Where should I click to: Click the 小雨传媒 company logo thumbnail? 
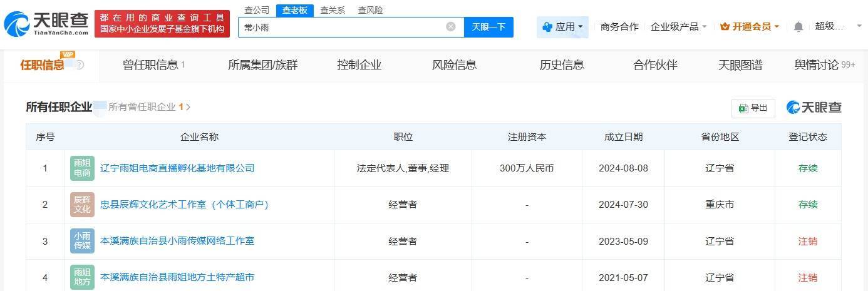[82, 241]
